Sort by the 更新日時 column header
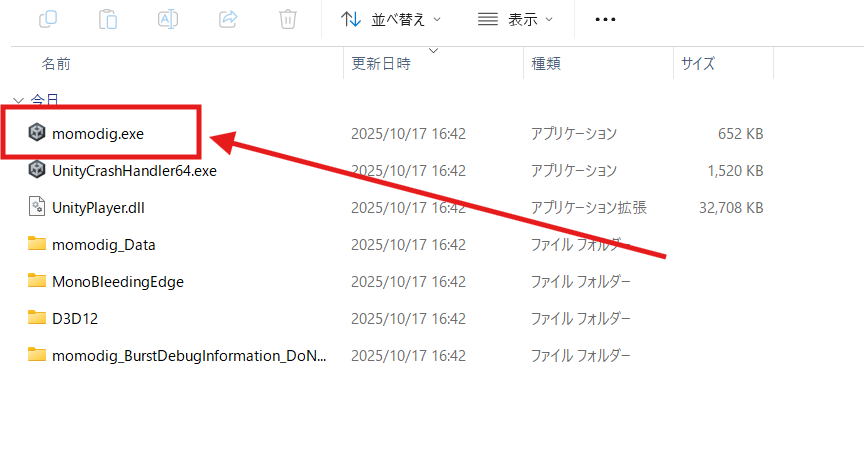Screen dimensions: 864x456 click(381, 63)
